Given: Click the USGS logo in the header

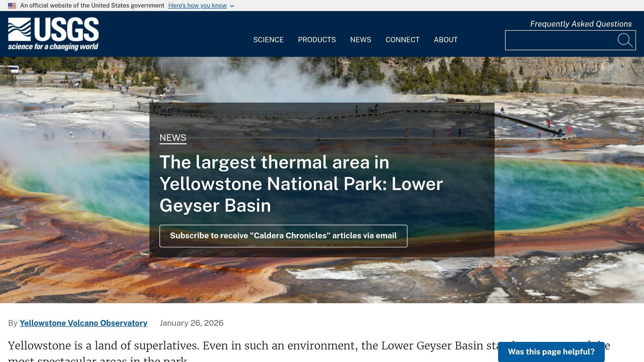Looking at the screenshot, I should 53,34.
